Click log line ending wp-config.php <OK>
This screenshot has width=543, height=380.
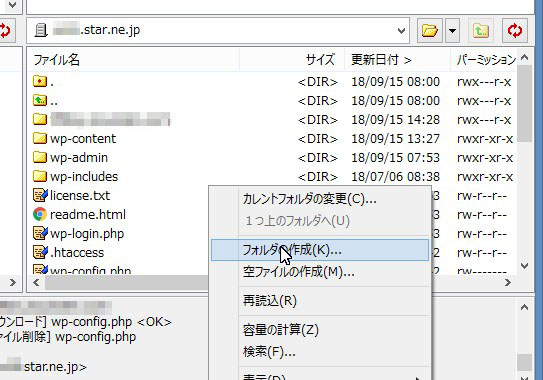(x=86, y=322)
